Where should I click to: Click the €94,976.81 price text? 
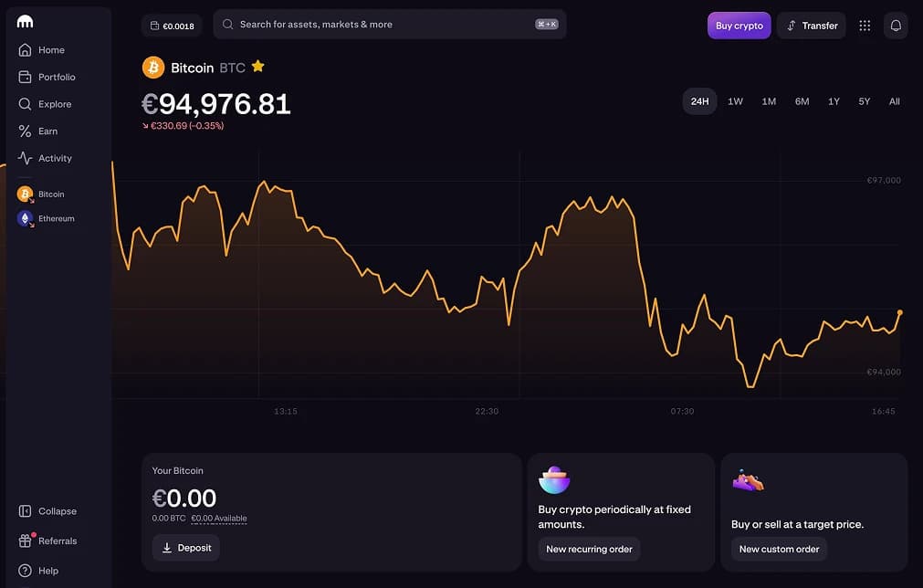coord(216,104)
